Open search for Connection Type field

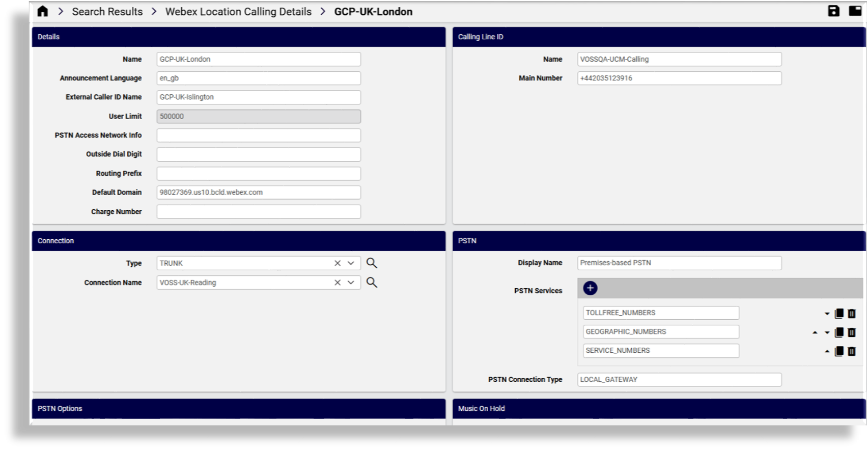point(372,263)
